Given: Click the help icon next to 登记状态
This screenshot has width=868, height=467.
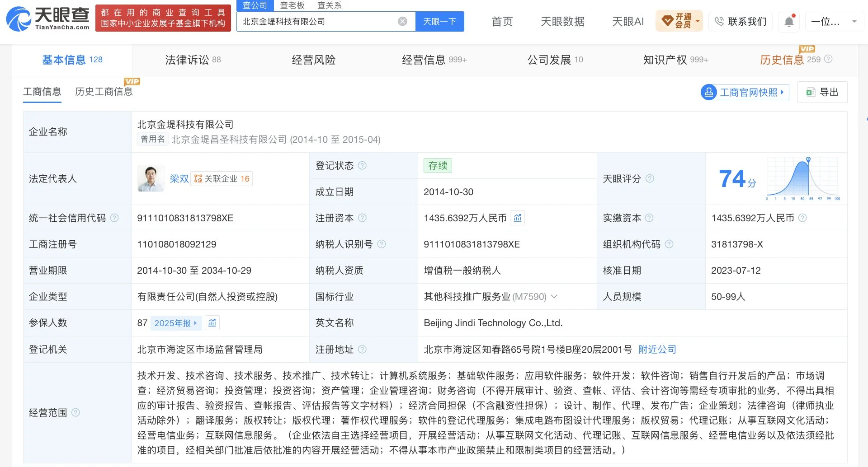Looking at the screenshot, I should tap(362, 165).
